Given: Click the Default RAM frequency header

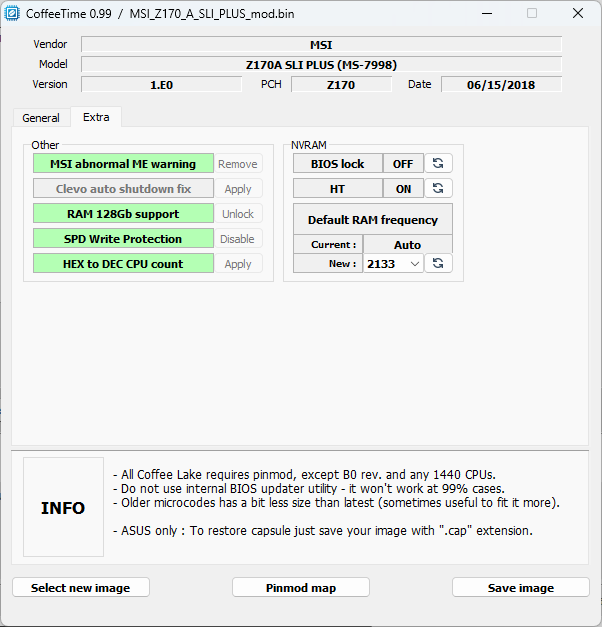Looking at the screenshot, I should [373, 220].
